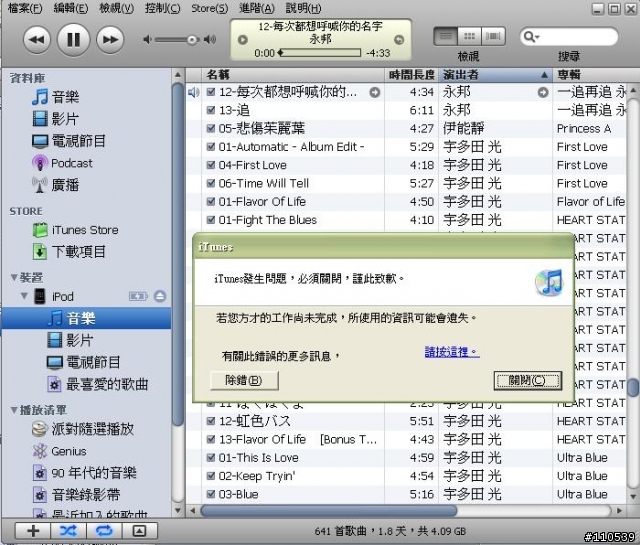Image resolution: width=640 pixels, height=545 pixels.
Task: Open Podcast in the sidebar
Action: (72, 163)
